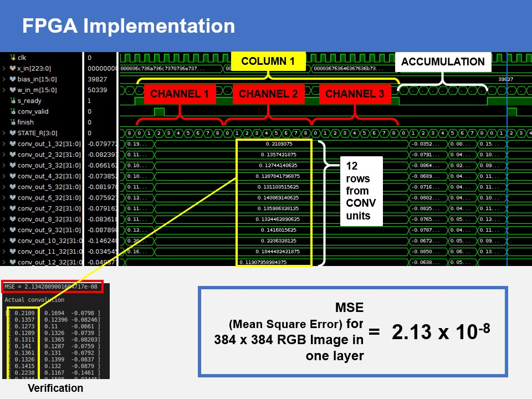The height and width of the screenshot is (399, 532).
Task: Expand the x_in[223:0] bus
Action: [x=4, y=69]
